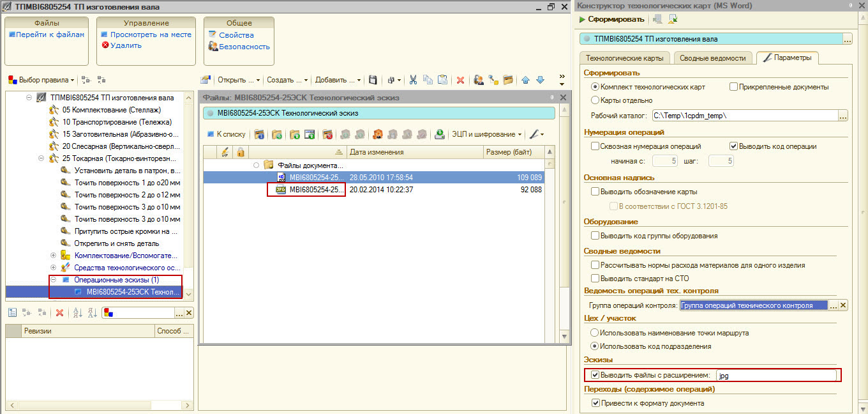Expand the 'ЭЦП и шифрование' dropdown menu

tap(487, 134)
